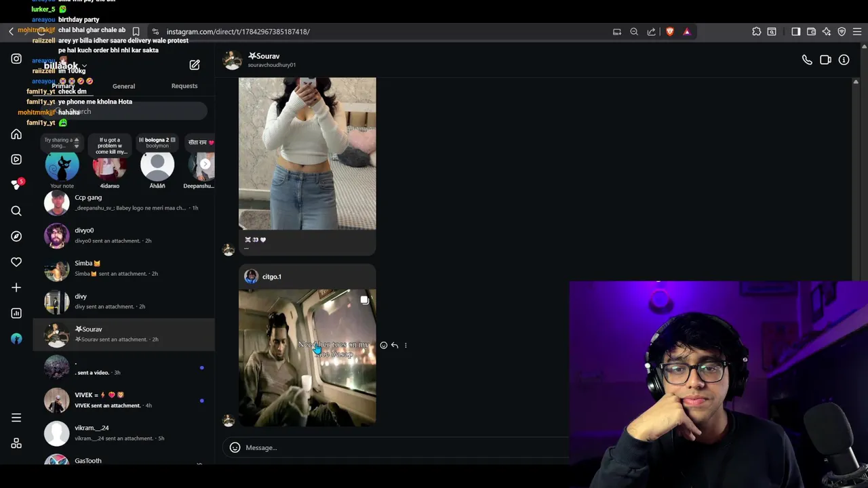Switch to the General tab
The width and height of the screenshot is (868, 488).
123,86
